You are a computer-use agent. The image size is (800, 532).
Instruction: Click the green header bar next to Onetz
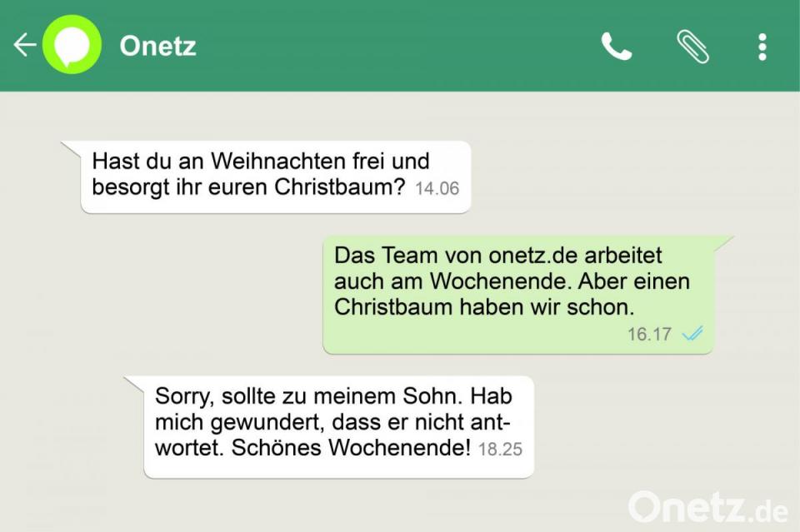pos(398,46)
